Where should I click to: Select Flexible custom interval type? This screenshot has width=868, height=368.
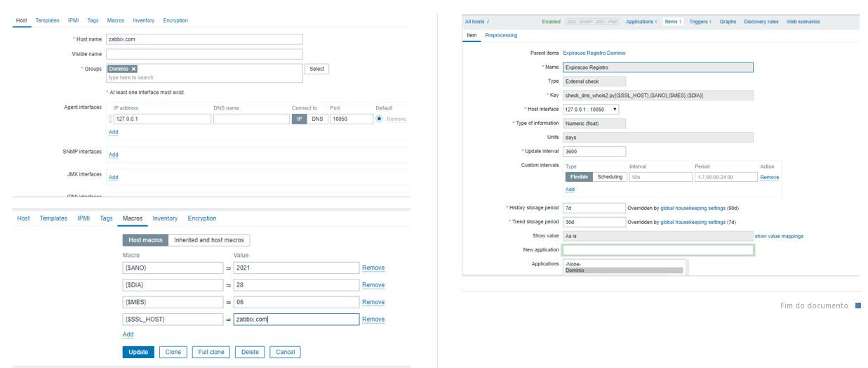click(x=579, y=177)
